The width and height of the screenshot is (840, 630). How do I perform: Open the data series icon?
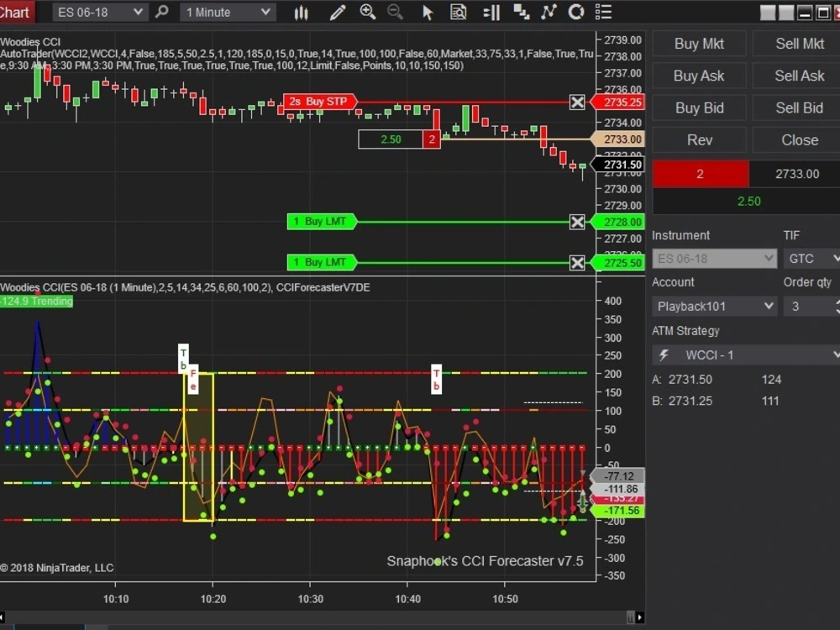tap(521, 13)
